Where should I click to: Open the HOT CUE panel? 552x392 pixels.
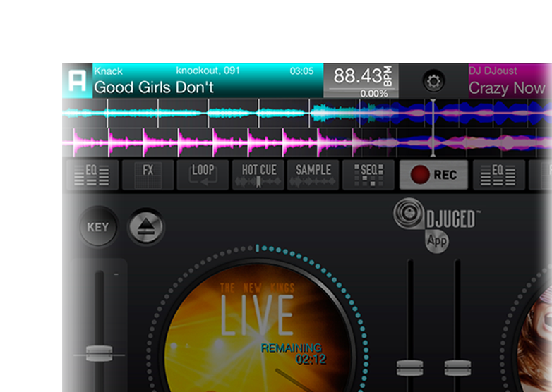[258, 175]
